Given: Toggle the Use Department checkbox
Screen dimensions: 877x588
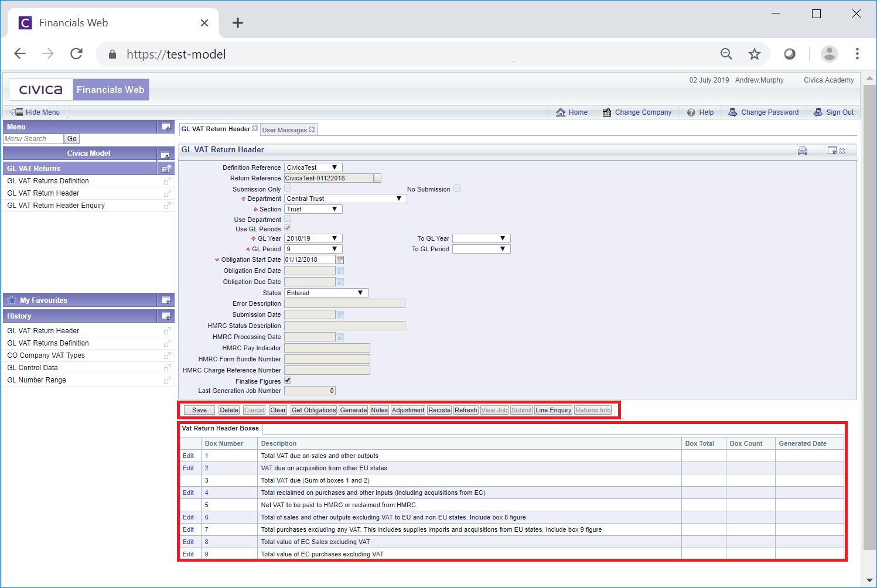Looking at the screenshot, I should pos(288,218).
